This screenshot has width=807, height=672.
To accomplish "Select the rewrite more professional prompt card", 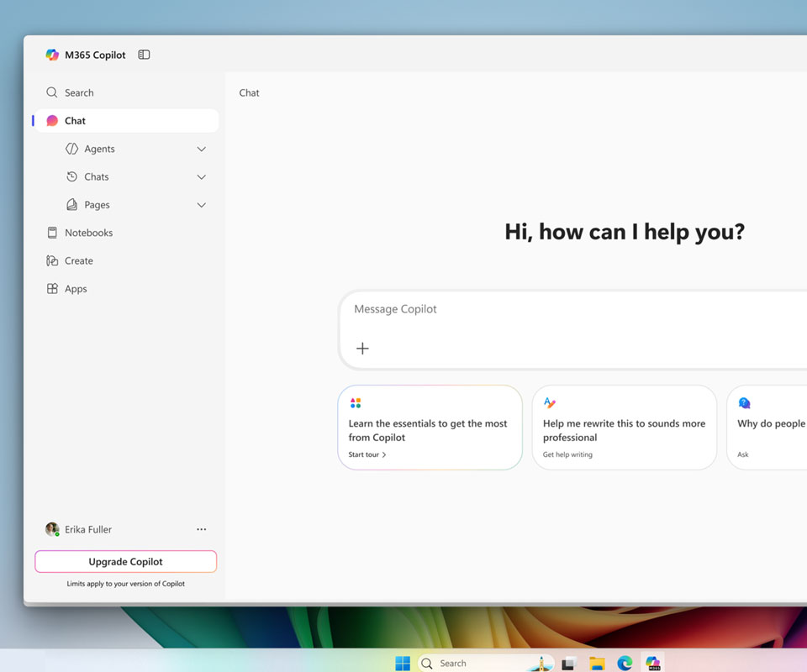I will 624,428.
